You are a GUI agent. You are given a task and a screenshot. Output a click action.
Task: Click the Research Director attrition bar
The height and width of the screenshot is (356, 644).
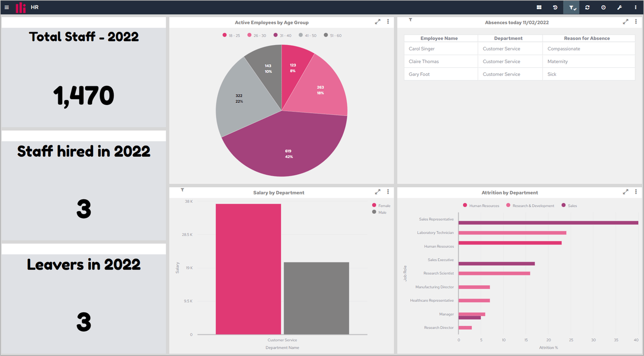point(465,328)
